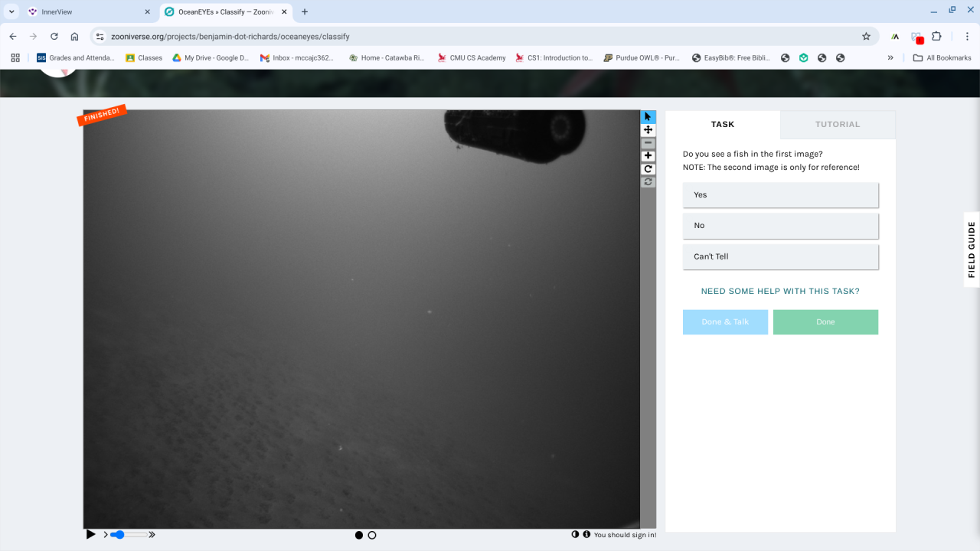This screenshot has width=980, height=551.
Task: Click the zooniverse.org address bar
Action: coord(482,36)
